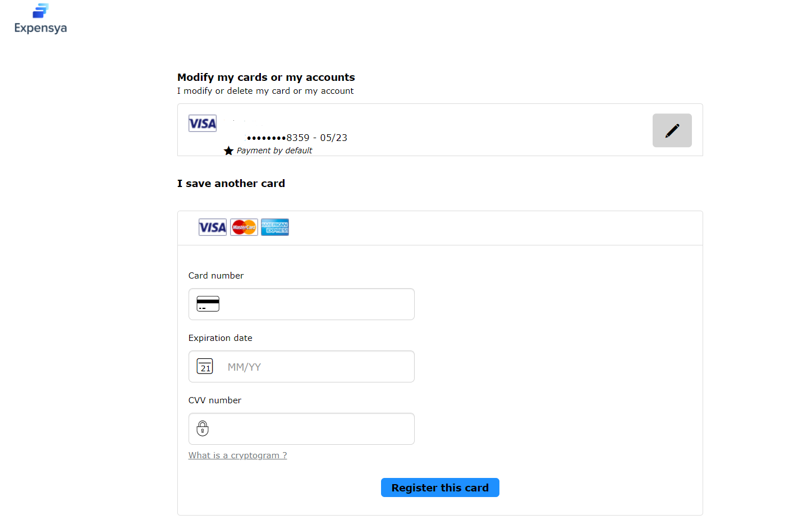The height and width of the screenshot is (524, 812).
Task: Focus the CVV number input field
Action: tap(301, 429)
